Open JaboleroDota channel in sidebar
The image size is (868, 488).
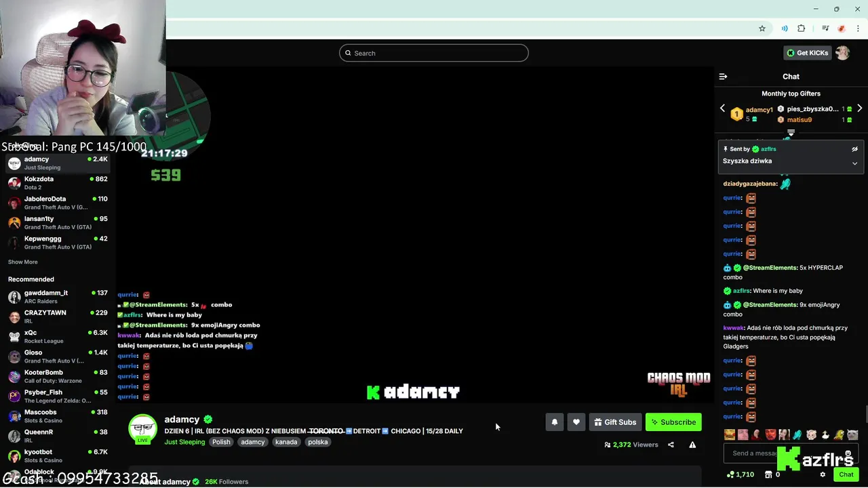pos(58,203)
